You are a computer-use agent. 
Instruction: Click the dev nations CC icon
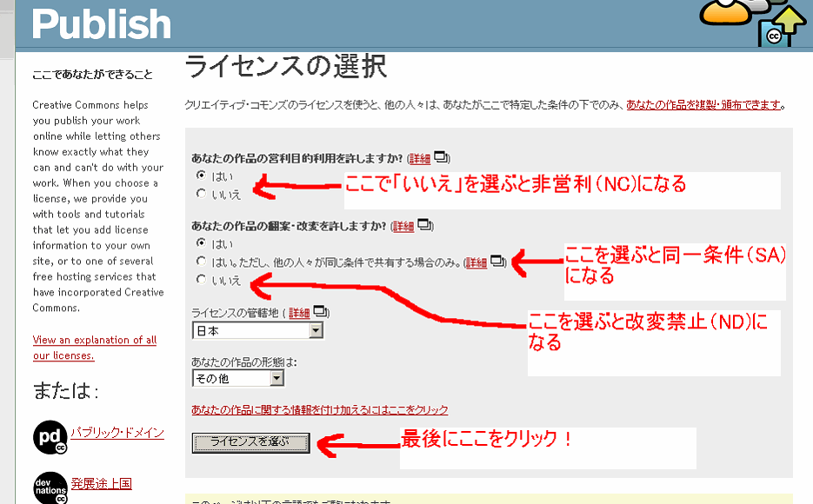[50, 488]
